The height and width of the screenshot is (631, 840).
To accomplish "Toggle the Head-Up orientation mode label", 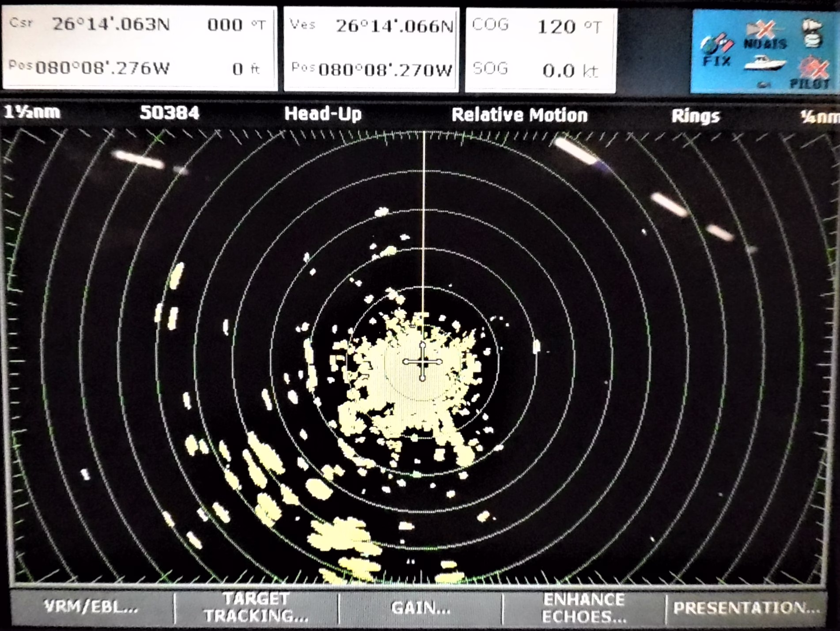I will 323,114.
